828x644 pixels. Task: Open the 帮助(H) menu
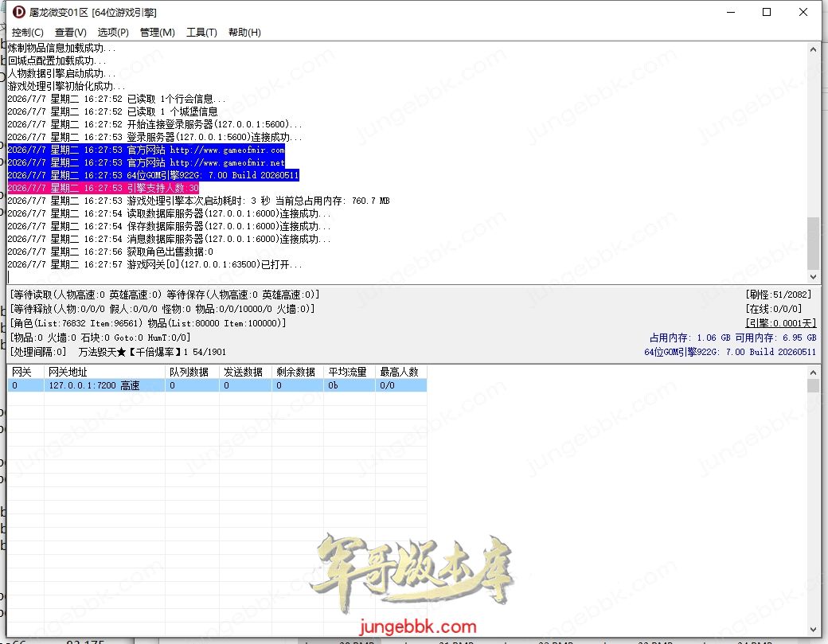coord(244,32)
